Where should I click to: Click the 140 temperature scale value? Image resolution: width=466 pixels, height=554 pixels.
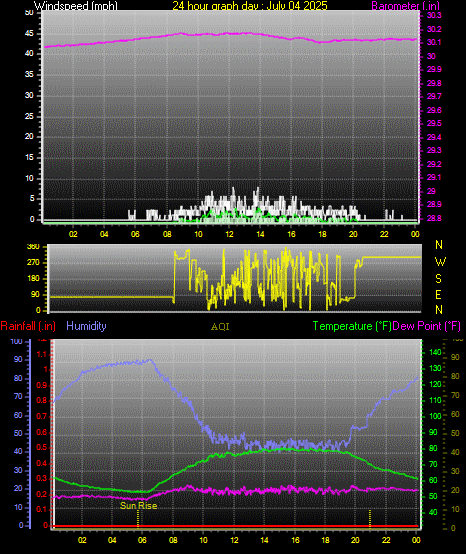(x=435, y=352)
